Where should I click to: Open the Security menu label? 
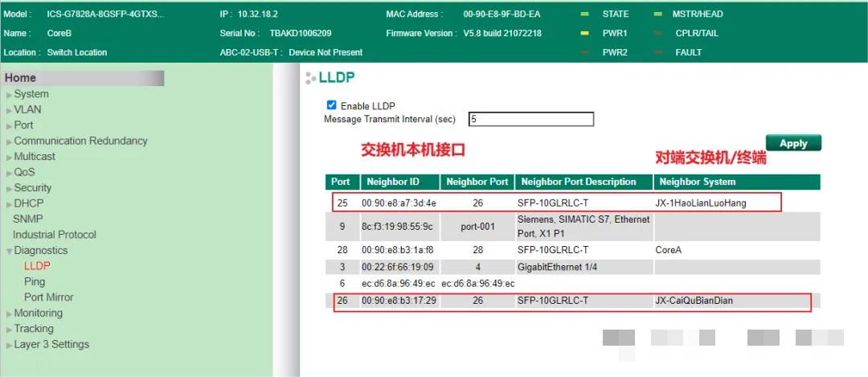point(33,187)
